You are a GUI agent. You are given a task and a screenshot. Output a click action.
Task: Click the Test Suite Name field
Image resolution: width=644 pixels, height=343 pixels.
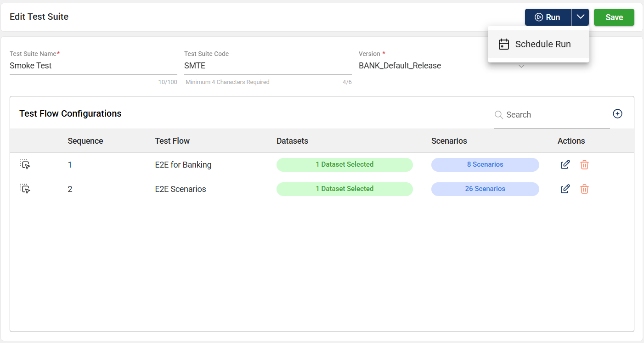93,66
